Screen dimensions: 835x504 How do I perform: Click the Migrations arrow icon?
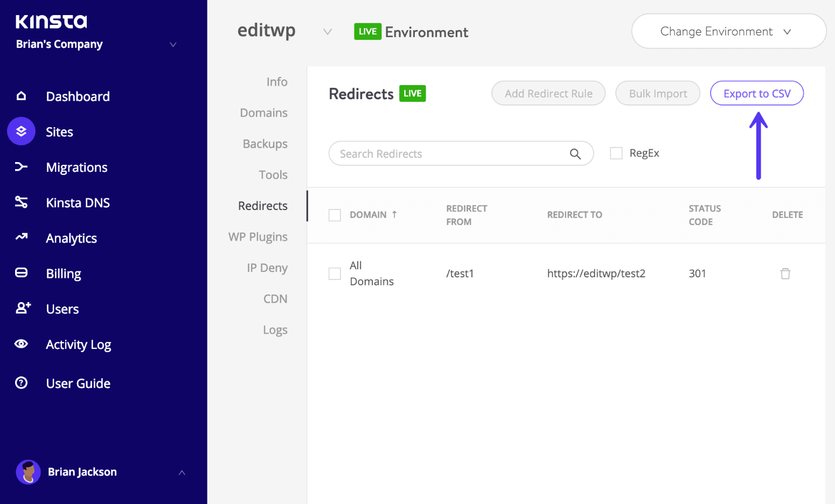21,166
